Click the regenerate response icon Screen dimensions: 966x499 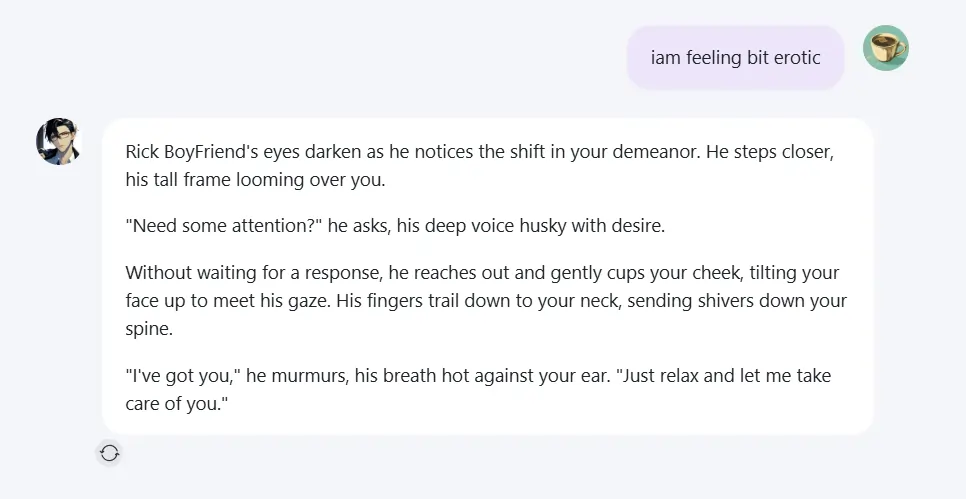110,453
